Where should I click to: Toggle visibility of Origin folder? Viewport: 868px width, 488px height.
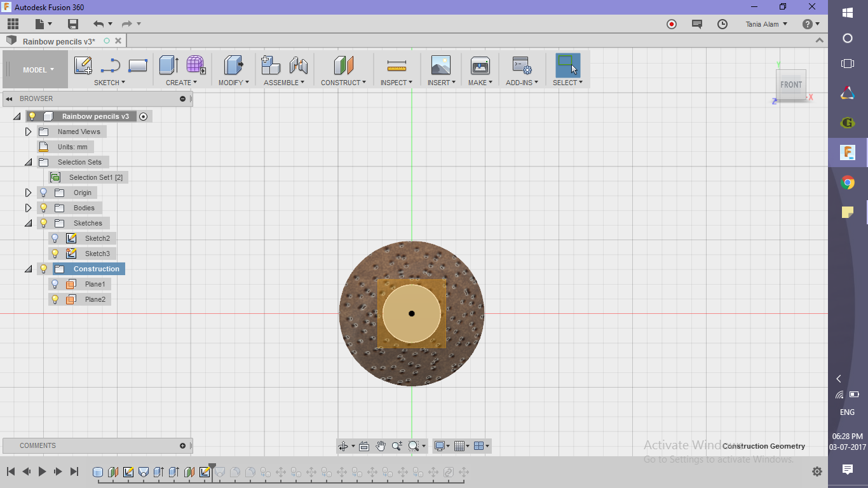pyautogui.click(x=44, y=193)
